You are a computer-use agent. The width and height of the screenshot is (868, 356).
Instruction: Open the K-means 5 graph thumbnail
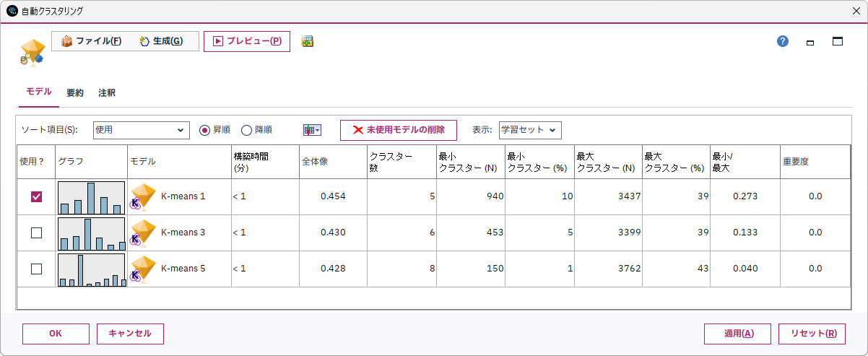(92, 269)
